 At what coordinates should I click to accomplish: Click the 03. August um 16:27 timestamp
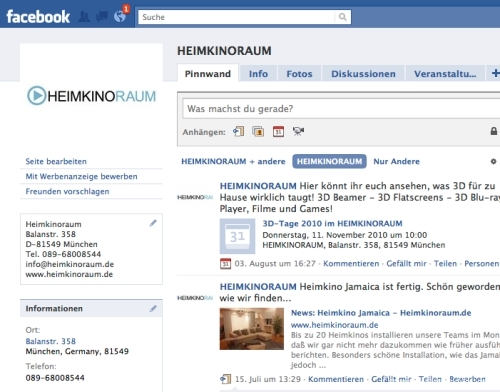pos(275,264)
